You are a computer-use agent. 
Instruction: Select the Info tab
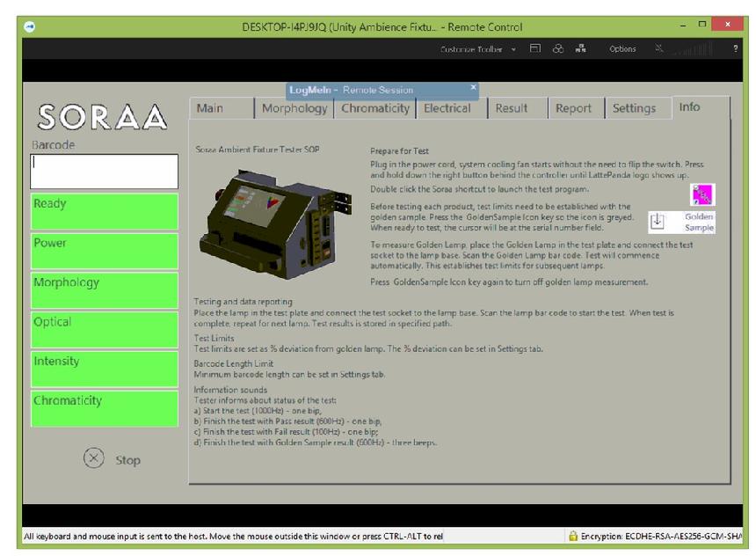tap(701, 107)
